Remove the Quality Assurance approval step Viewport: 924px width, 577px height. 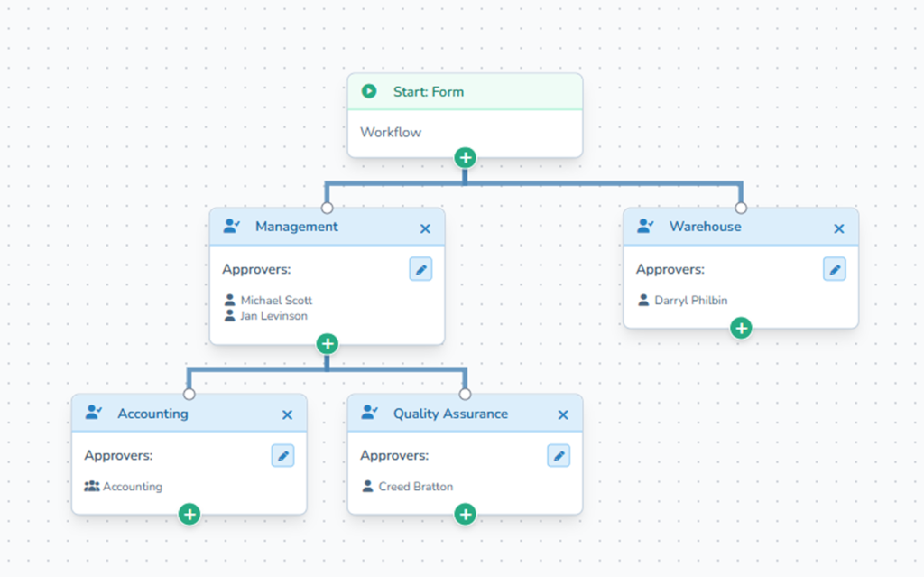tap(563, 415)
